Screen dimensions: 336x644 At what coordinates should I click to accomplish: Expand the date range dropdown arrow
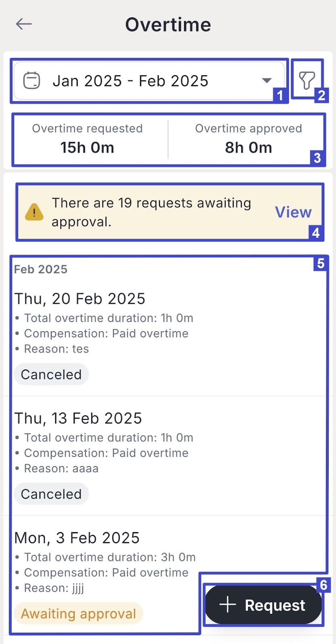point(266,80)
